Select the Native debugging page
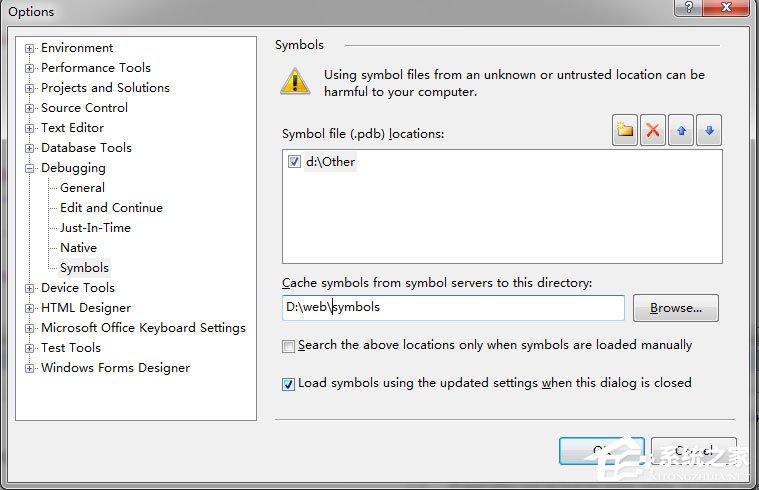Viewport: 759px width, 490px height. (78, 247)
